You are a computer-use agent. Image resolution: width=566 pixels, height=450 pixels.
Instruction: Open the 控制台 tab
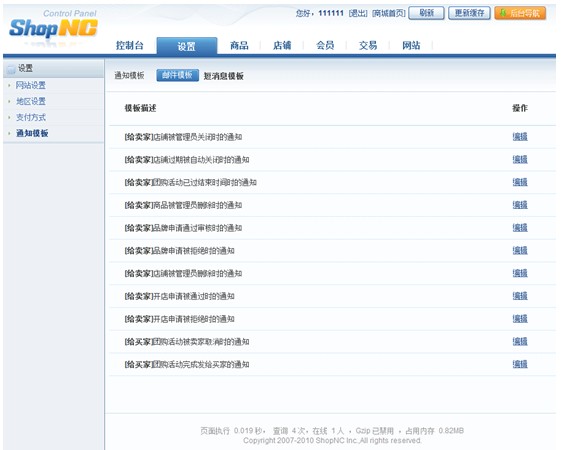130,45
